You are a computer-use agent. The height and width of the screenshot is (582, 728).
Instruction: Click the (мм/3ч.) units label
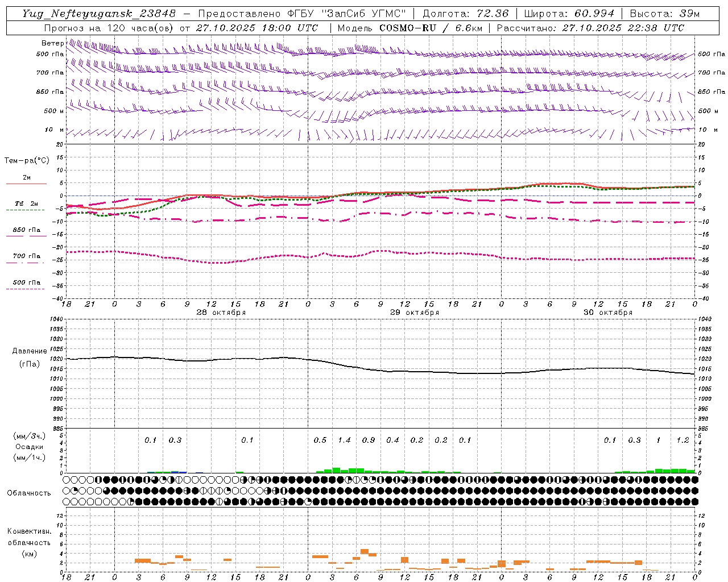click(29, 436)
